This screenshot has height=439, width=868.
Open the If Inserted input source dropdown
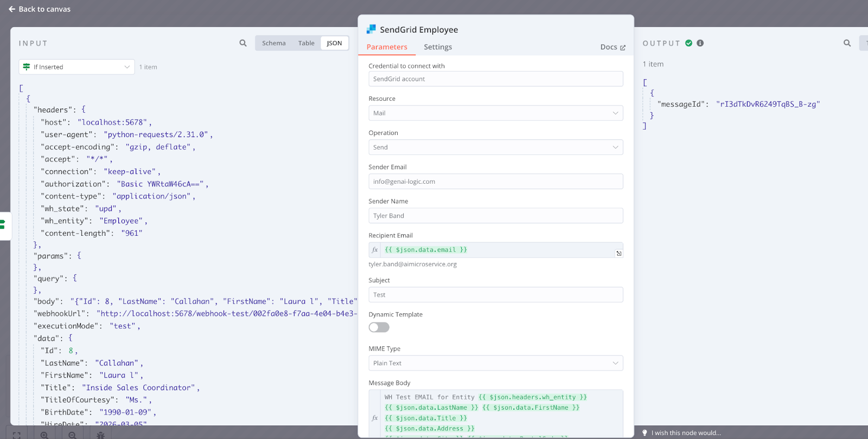point(76,67)
